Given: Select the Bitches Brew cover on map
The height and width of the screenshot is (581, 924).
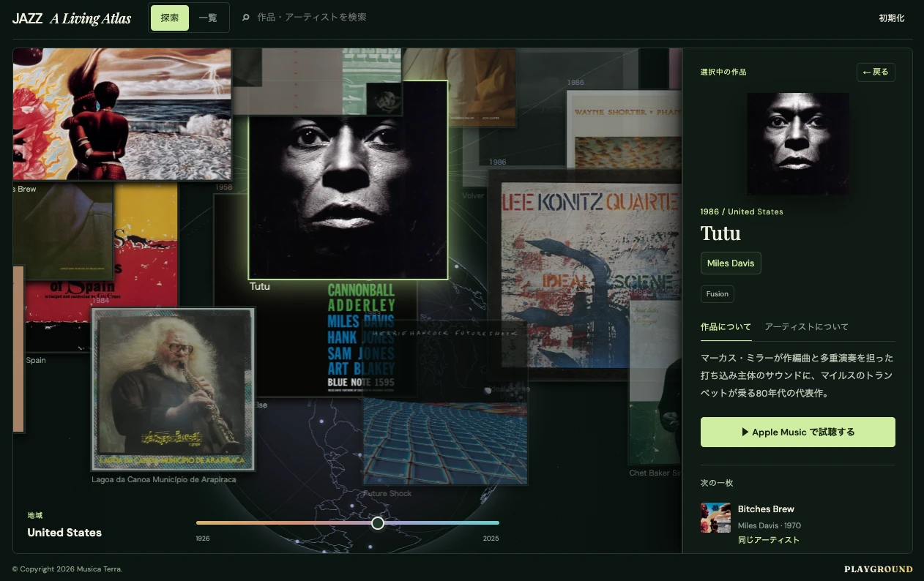Looking at the screenshot, I should pyautogui.click(x=122, y=114).
